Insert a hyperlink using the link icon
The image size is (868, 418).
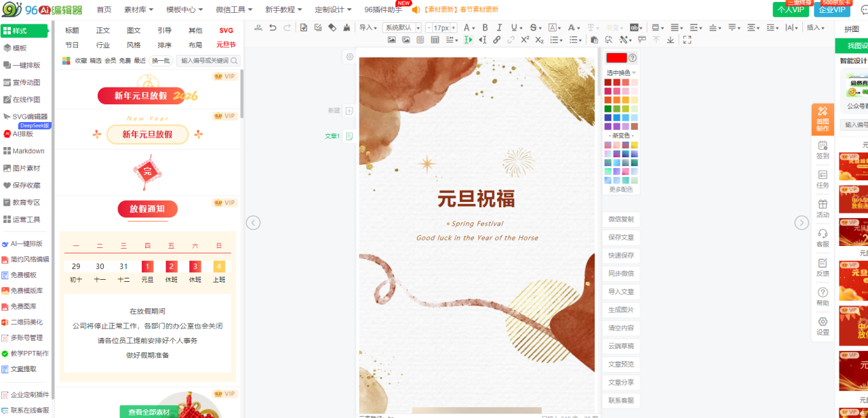[x=496, y=40]
